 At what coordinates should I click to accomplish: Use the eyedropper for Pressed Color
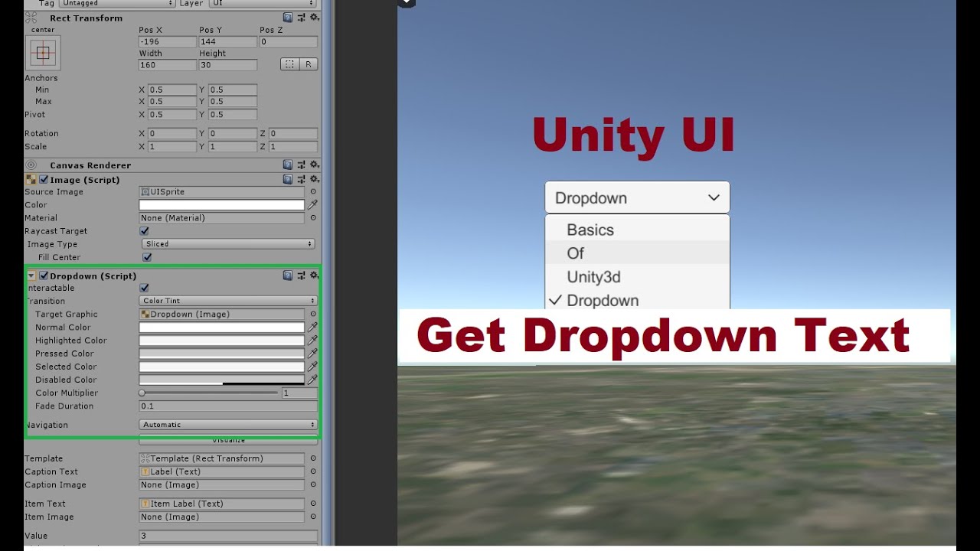[x=312, y=354]
